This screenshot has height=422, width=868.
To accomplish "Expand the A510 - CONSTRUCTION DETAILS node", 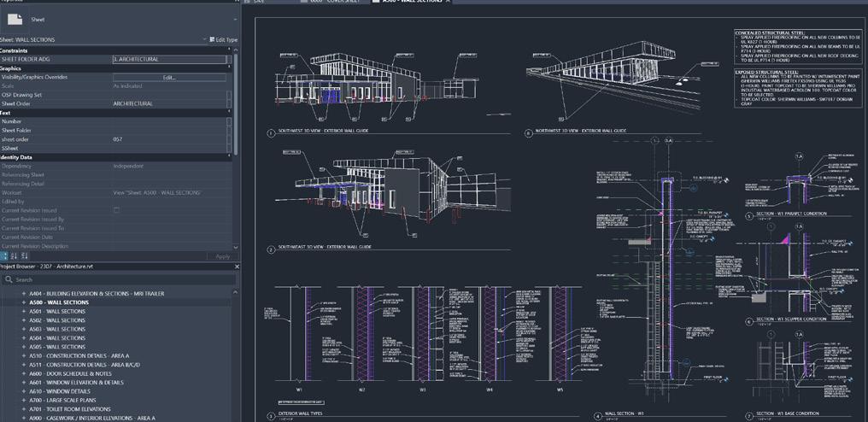I will [24, 355].
